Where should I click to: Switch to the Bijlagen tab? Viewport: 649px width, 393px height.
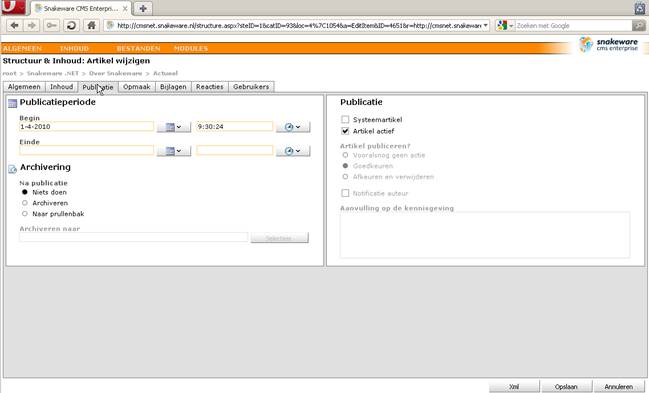click(x=173, y=87)
